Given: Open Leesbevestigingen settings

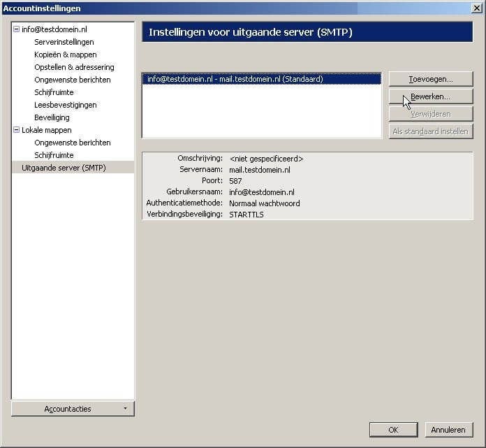Looking at the screenshot, I should point(66,105).
